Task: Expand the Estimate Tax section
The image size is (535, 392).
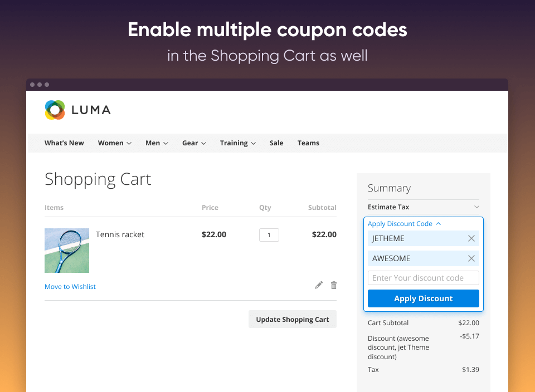Action: click(423, 207)
